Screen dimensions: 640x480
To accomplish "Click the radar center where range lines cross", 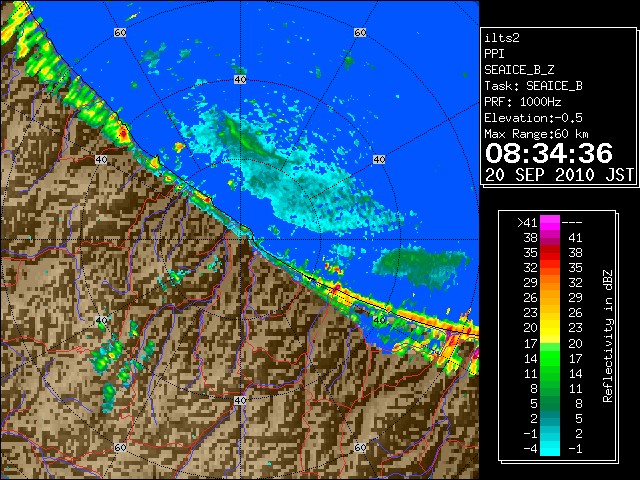I will coord(240,240).
